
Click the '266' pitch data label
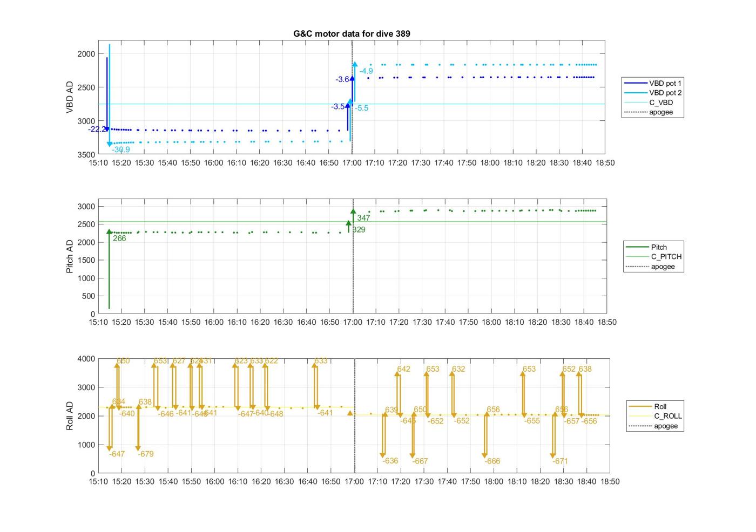[x=119, y=238]
